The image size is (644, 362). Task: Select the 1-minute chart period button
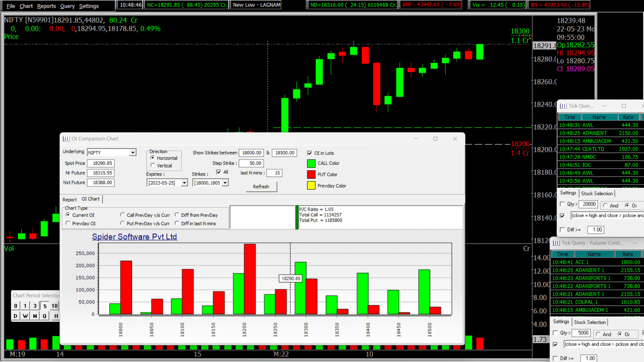25,306
